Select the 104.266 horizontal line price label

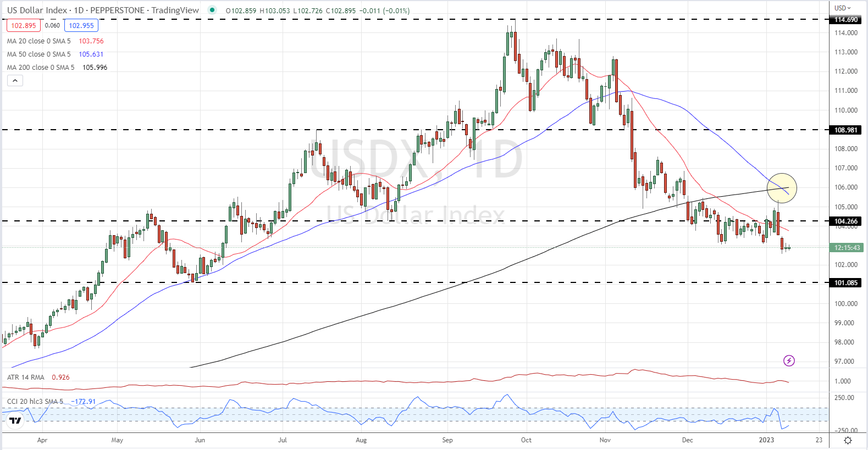pyautogui.click(x=846, y=221)
